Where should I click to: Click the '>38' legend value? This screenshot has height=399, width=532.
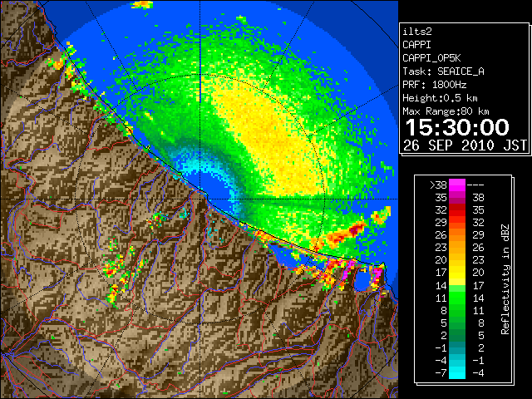point(438,185)
